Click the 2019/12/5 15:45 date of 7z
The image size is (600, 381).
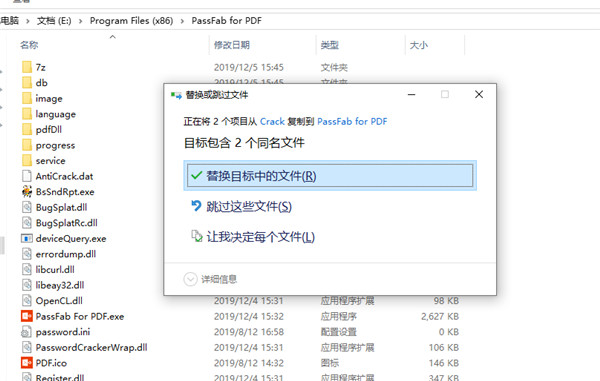coord(249,67)
